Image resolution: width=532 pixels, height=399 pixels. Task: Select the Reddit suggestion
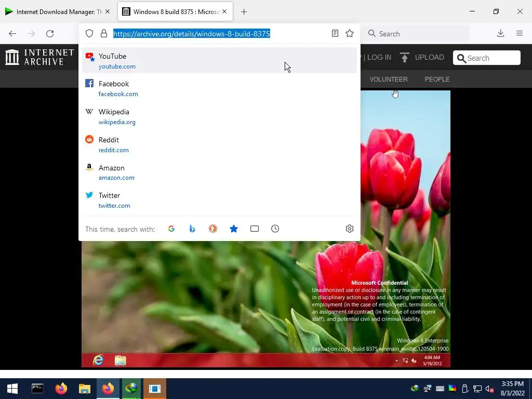click(219, 144)
